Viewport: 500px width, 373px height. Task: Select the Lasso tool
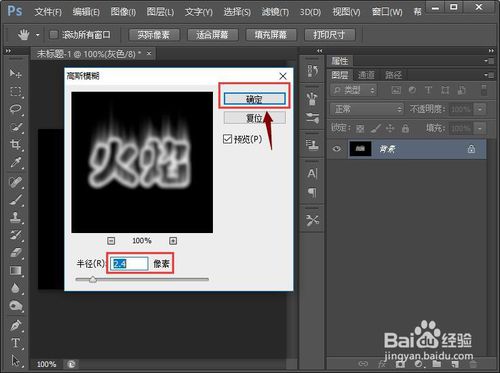[x=15, y=109]
